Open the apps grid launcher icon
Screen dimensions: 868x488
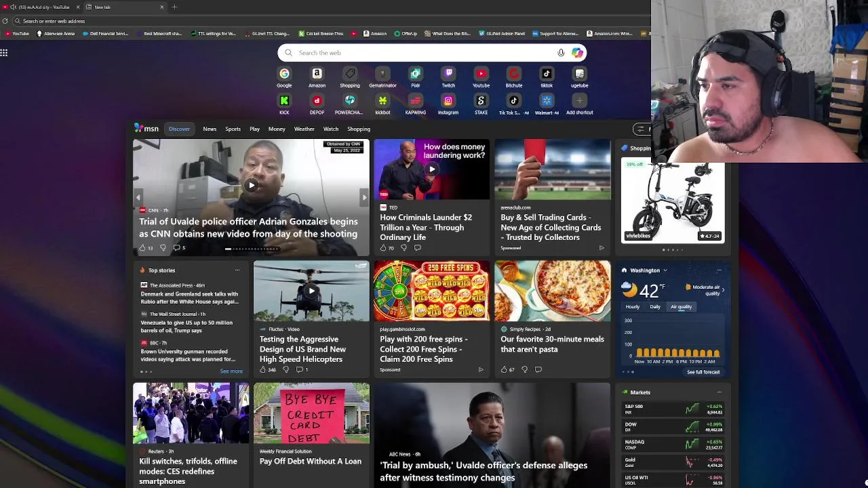(4, 52)
